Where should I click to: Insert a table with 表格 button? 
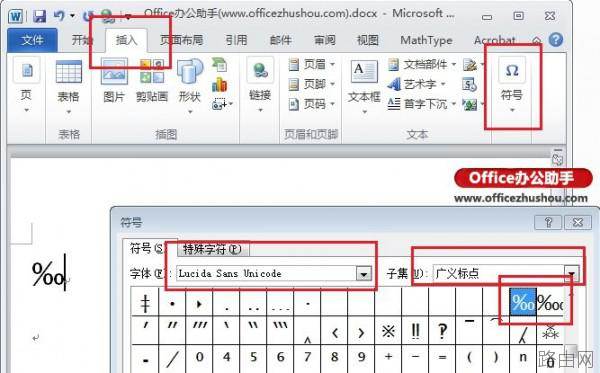pyautogui.click(x=68, y=87)
